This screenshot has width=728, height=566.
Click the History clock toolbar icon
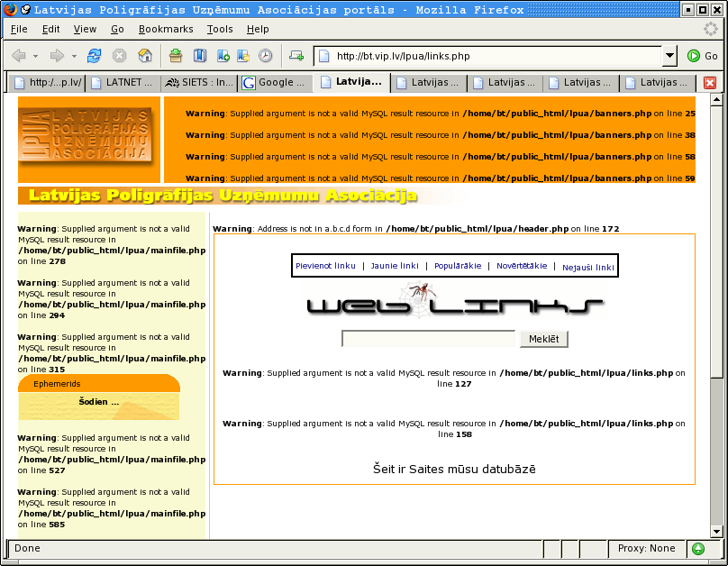click(x=265, y=56)
